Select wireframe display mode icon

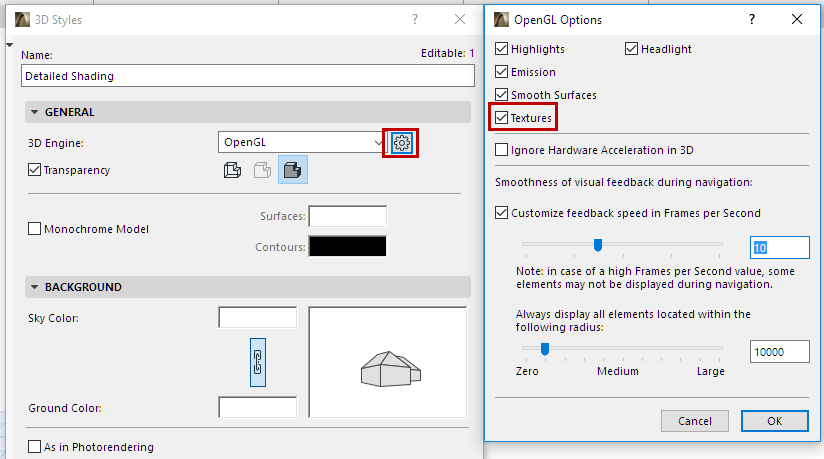click(231, 171)
